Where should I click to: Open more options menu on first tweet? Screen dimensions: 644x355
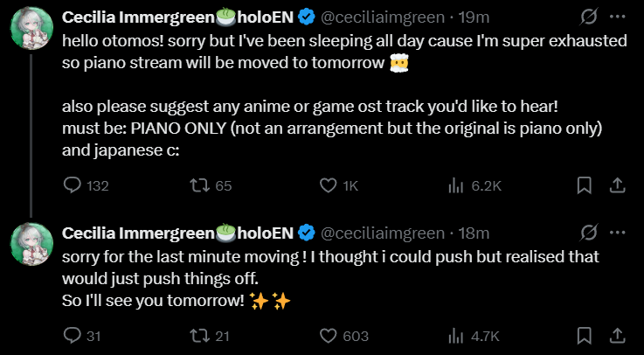click(x=618, y=17)
